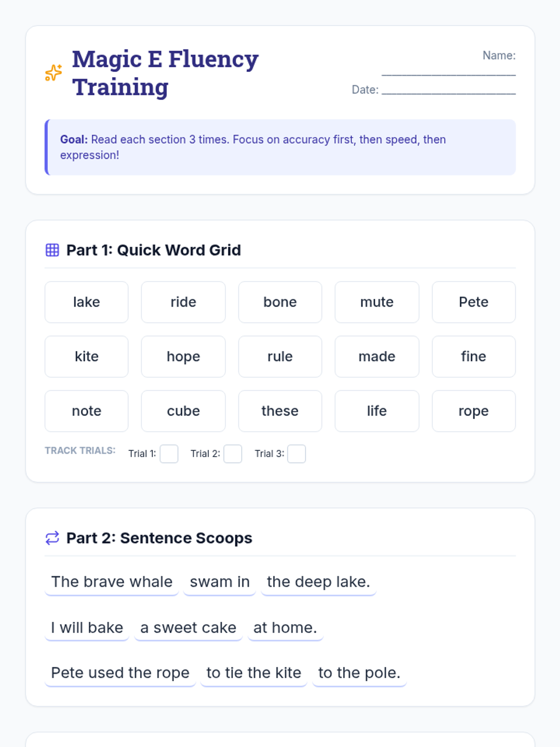Select the word card "lake"
This screenshot has width=560, height=747.
tap(86, 302)
